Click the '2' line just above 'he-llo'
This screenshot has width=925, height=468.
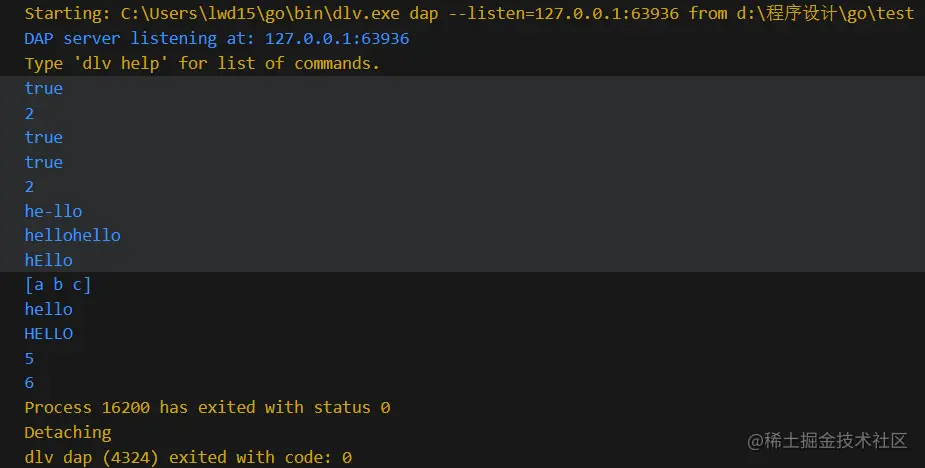tap(30, 186)
